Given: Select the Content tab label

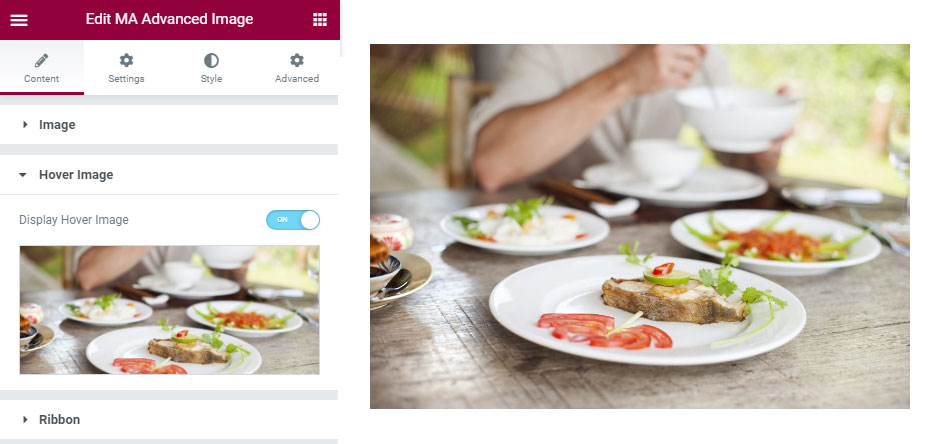Looking at the screenshot, I should click(41, 79).
